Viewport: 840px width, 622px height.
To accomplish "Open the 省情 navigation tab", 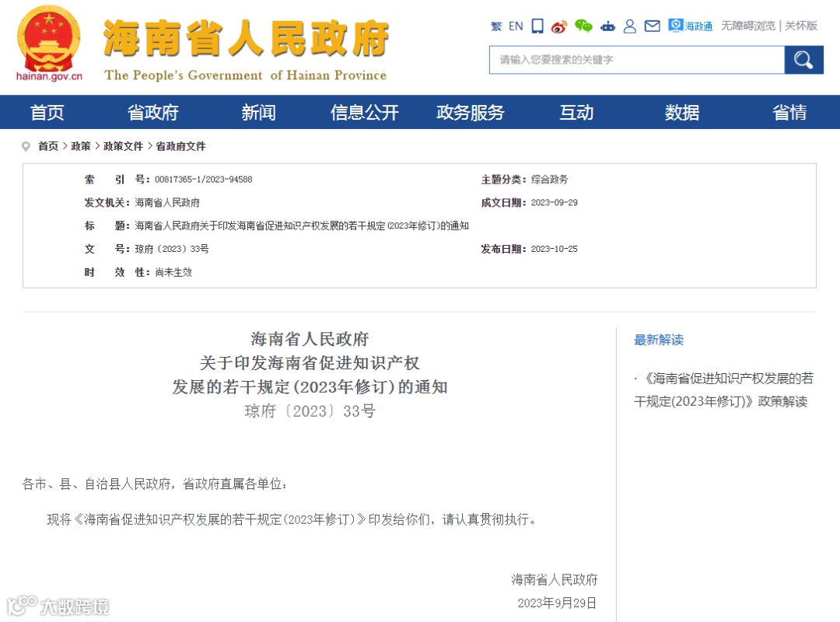I will (x=789, y=113).
